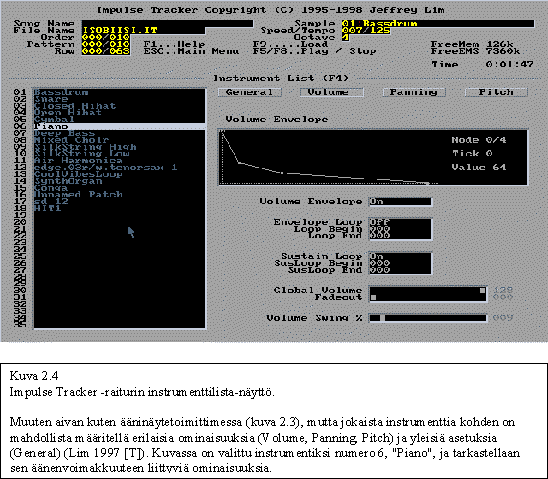Click the Octave value field
The width and height of the screenshot is (548, 479).
pyautogui.click(x=345, y=37)
